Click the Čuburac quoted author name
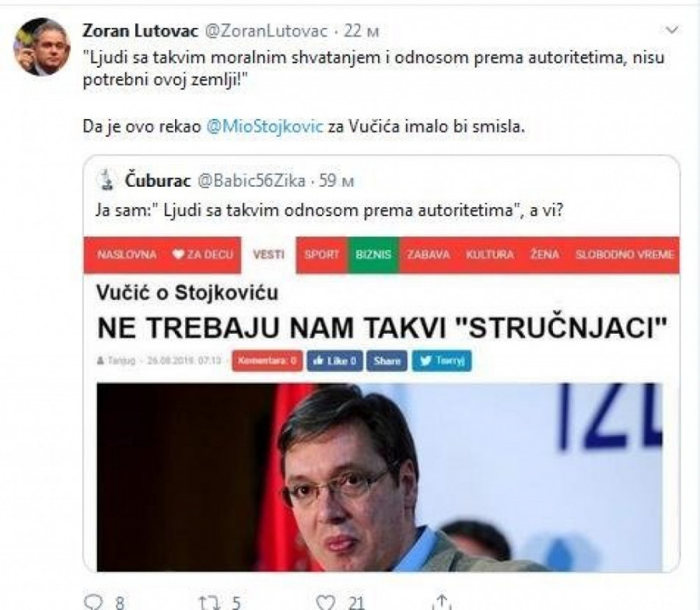 pyautogui.click(x=158, y=181)
